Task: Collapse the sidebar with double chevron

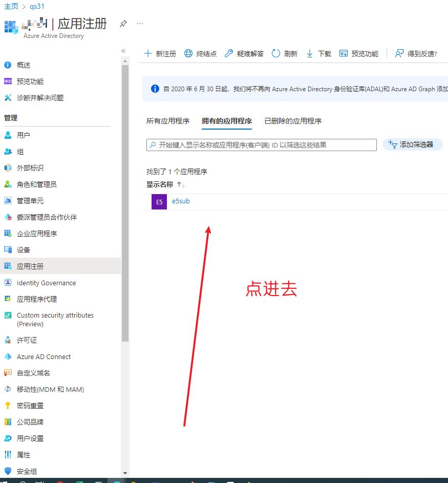Action: point(123,51)
